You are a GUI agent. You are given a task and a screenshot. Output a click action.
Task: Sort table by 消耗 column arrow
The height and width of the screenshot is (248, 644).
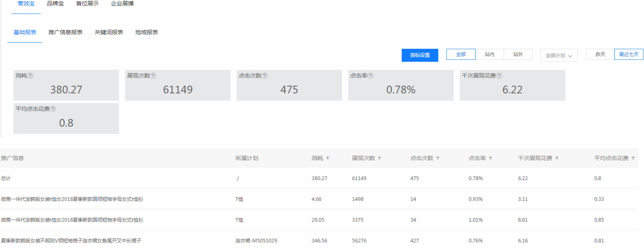[328, 158]
